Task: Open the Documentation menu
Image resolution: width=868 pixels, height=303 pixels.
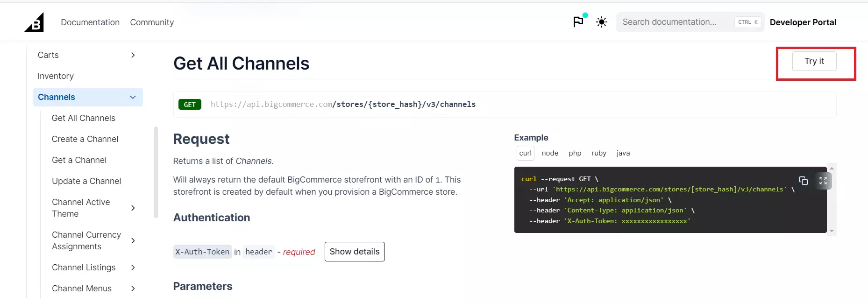Action: (x=90, y=22)
